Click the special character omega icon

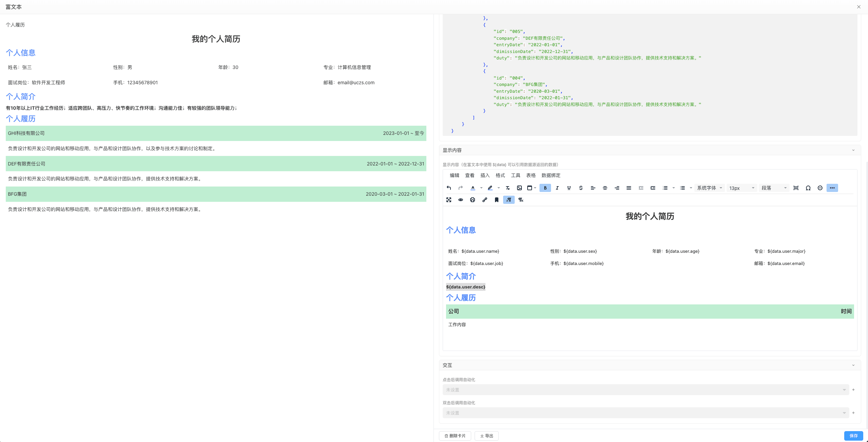pyautogui.click(x=808, y=188)
